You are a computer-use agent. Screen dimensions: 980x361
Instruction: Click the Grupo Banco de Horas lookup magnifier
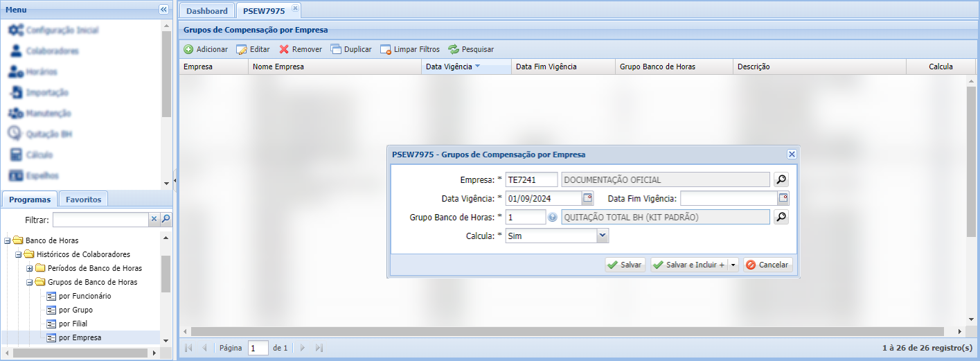point(781,218)
